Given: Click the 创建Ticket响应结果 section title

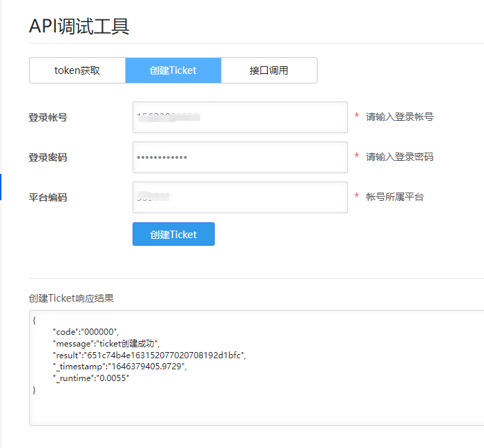Looking at the screenshot, I should click(x=71, y=298).
